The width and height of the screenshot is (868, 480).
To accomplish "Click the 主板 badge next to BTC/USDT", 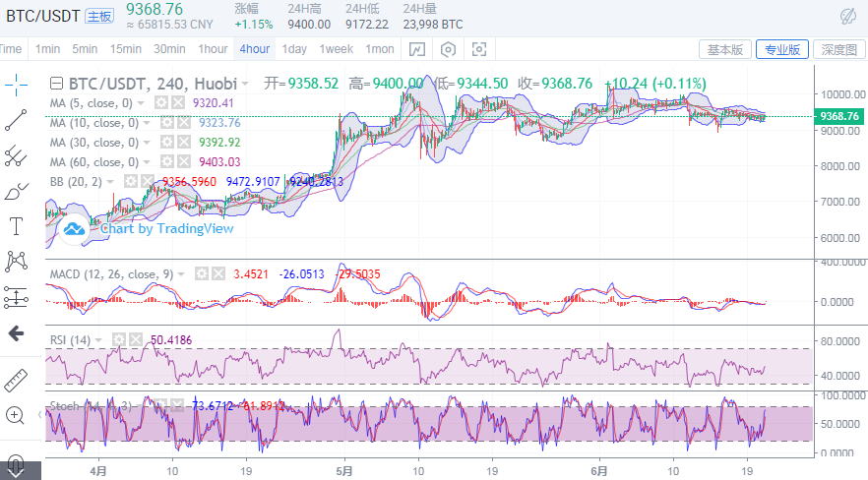I will (99, 17).
